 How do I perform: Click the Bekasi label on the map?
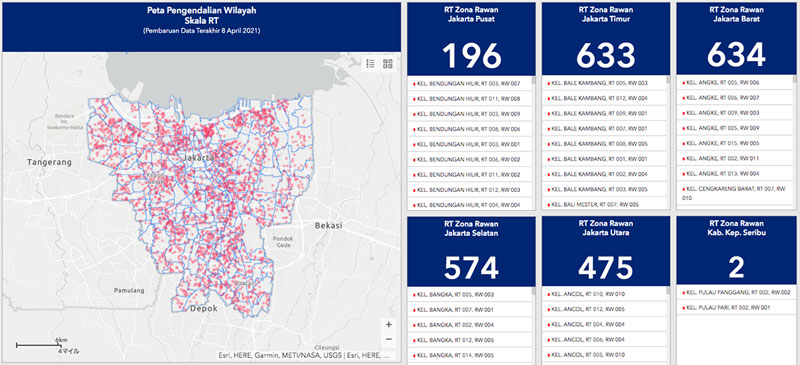point(329,225)
